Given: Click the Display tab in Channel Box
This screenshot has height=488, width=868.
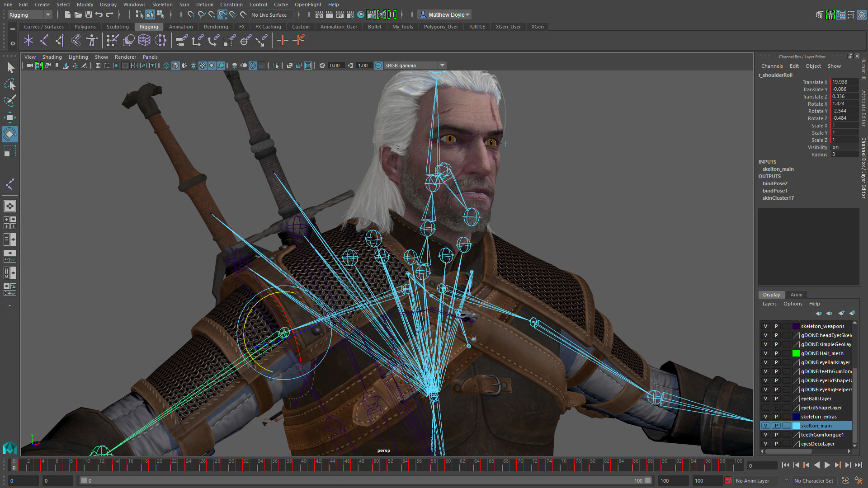Looking at the screenshot, I should (771, 294).
